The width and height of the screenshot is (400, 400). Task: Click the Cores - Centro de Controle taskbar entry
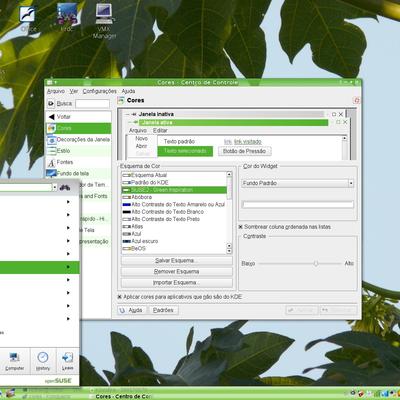(x=121, y=396)
